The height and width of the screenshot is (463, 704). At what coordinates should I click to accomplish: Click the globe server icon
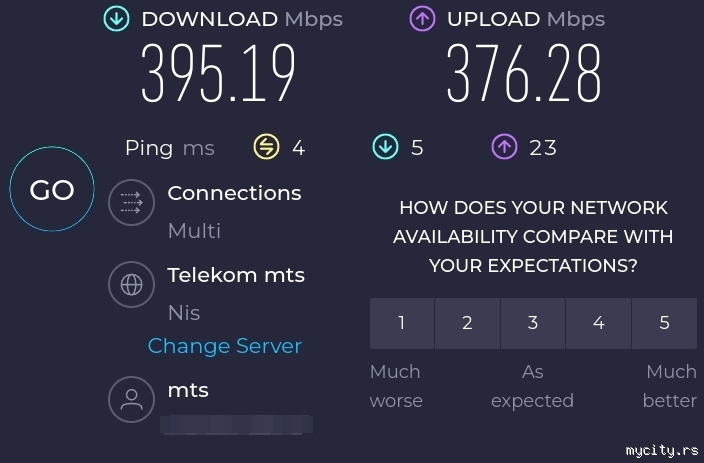tap(131, 285)
